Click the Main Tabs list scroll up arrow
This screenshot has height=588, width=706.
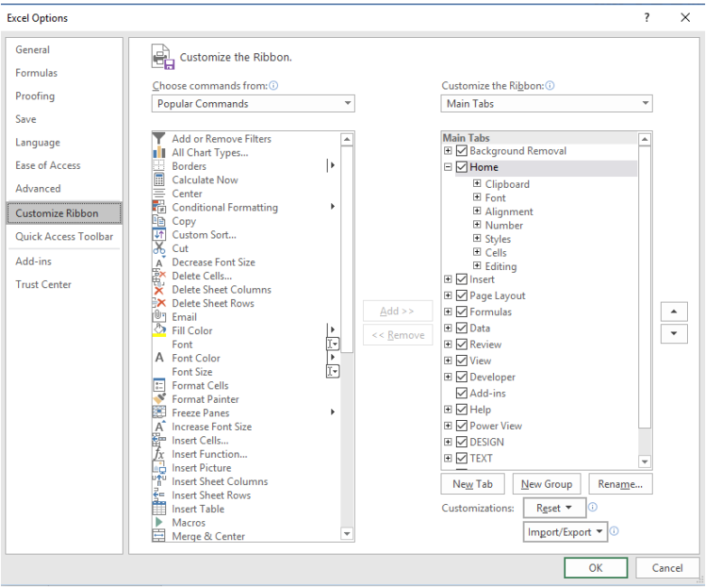coord(645,139)
